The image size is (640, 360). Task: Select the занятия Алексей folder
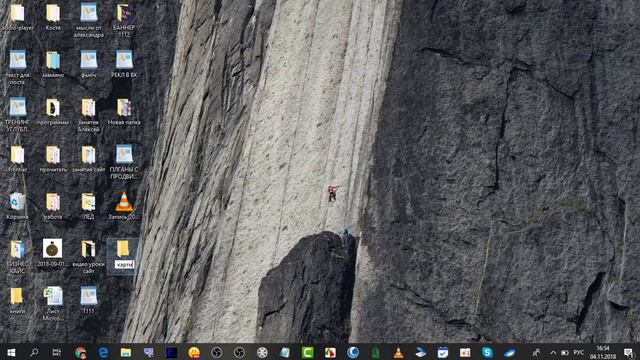click(89, 115)
